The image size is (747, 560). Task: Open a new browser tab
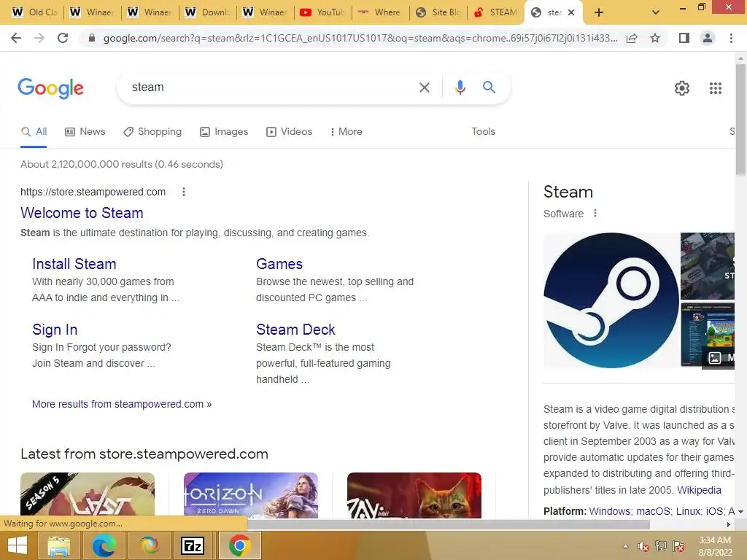click(599, 12)
